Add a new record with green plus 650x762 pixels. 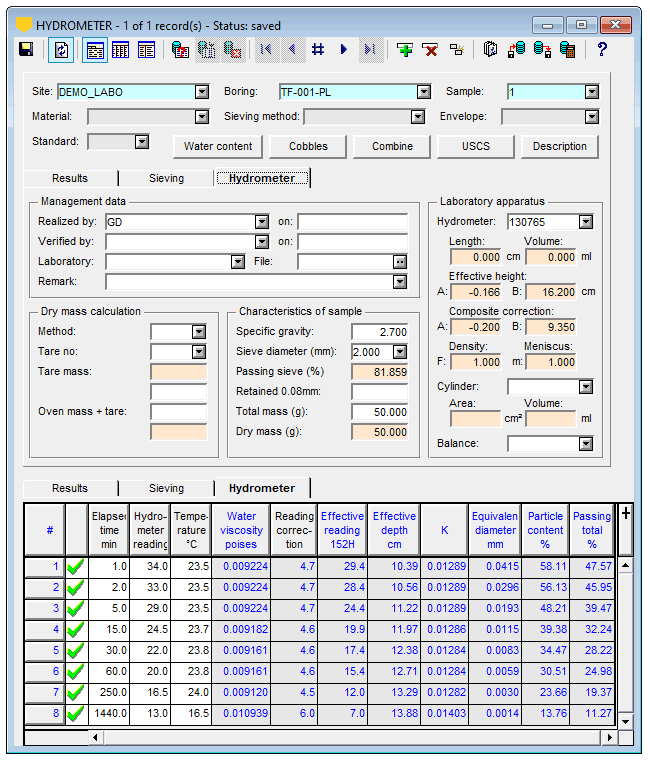tap(404, 50)
